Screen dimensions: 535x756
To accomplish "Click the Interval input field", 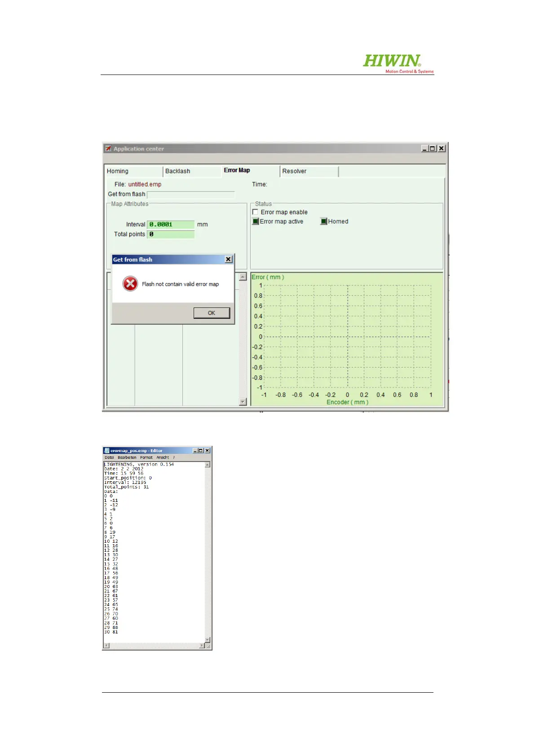I will (x=171, y=224).
